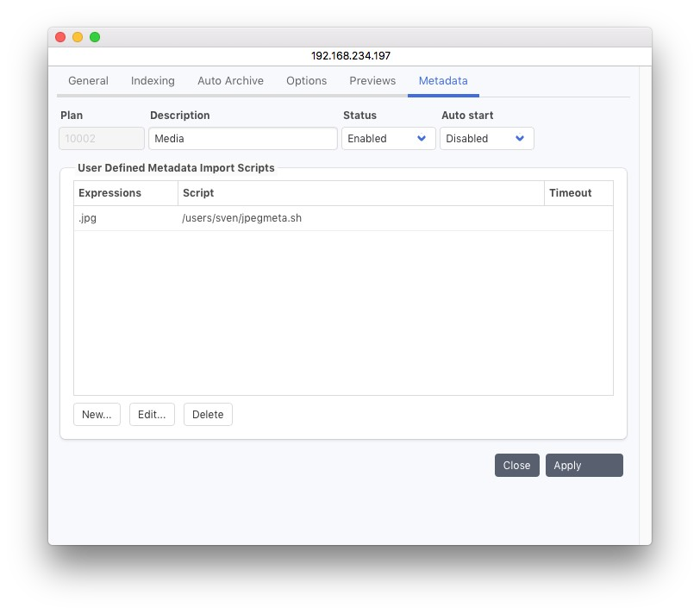Go to the Auto Archive tab
Viewport: 700px width, 614px height.
click(230, 81)
